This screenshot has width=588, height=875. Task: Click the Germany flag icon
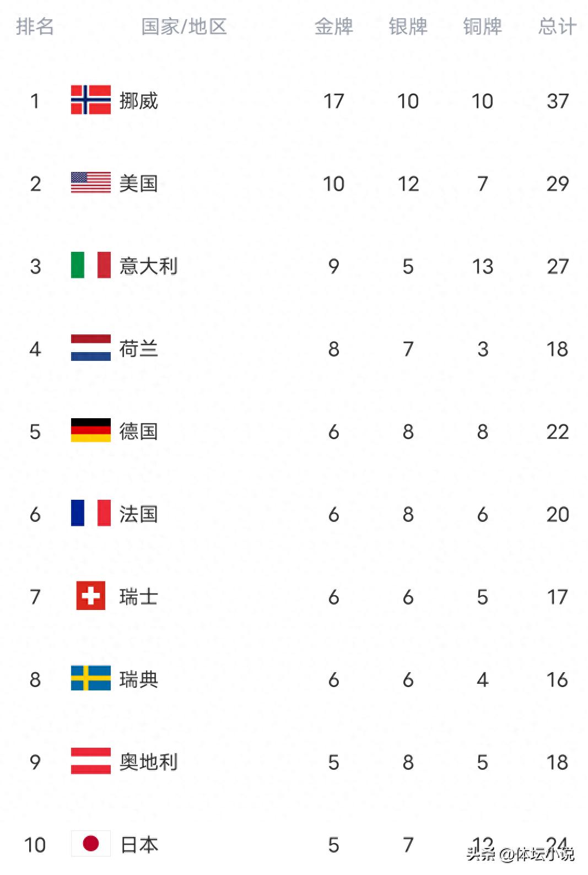(91, 431)
